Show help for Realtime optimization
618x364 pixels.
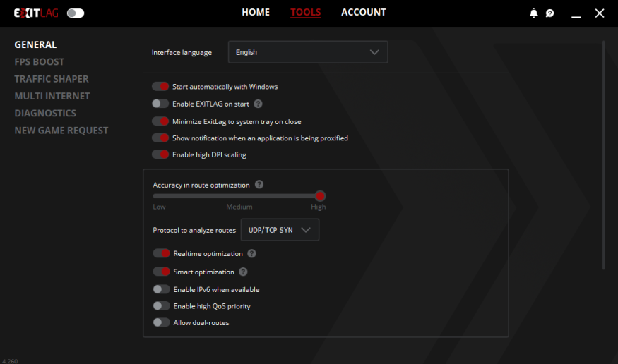point(252,253)
